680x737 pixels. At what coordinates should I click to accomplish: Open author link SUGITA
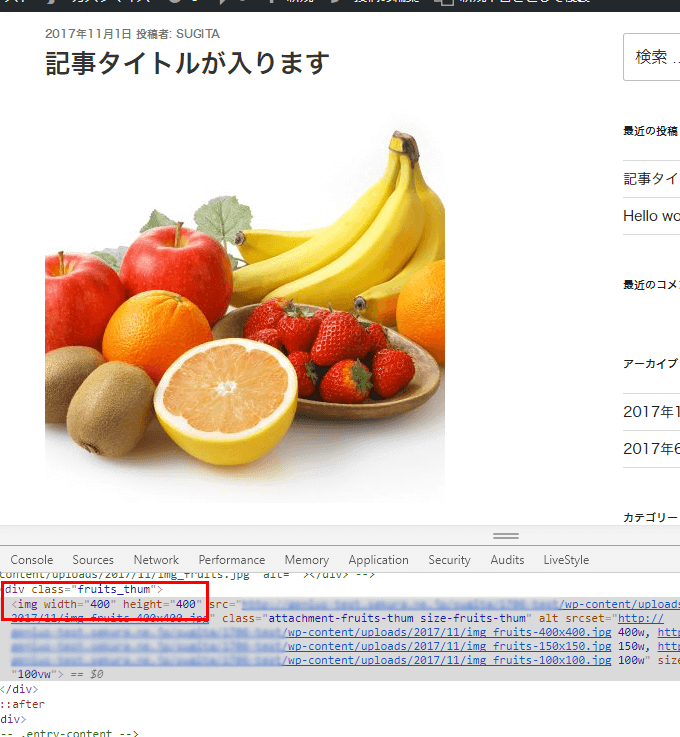pos(198,34)
